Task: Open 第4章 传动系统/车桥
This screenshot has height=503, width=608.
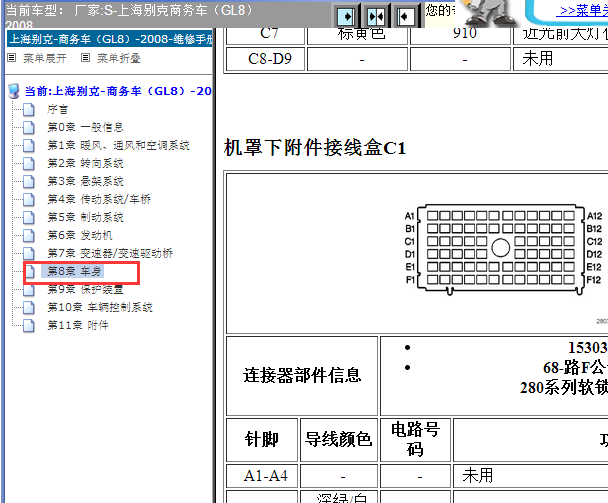Action: click(x=99, y=200)
